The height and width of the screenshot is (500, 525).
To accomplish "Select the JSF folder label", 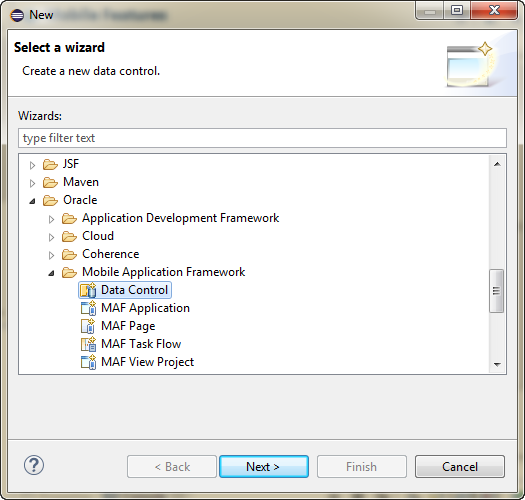I will click(71, 164).
